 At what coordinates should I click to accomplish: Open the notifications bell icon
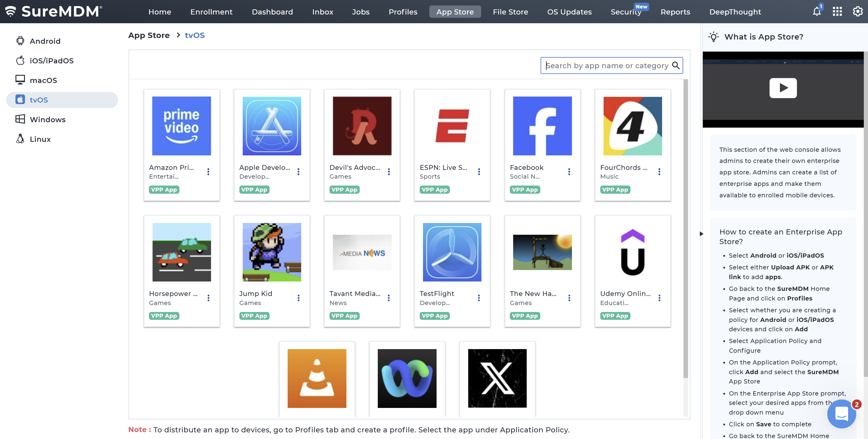click(x=816, y=11)
